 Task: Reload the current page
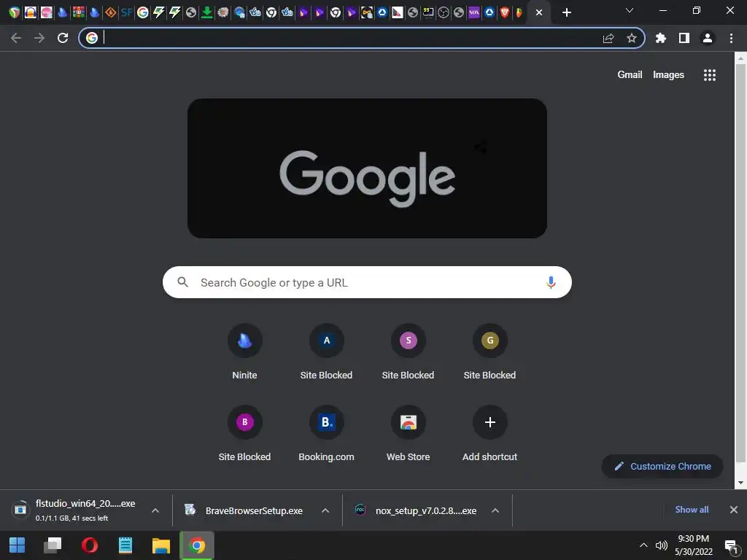coord(63,38)
